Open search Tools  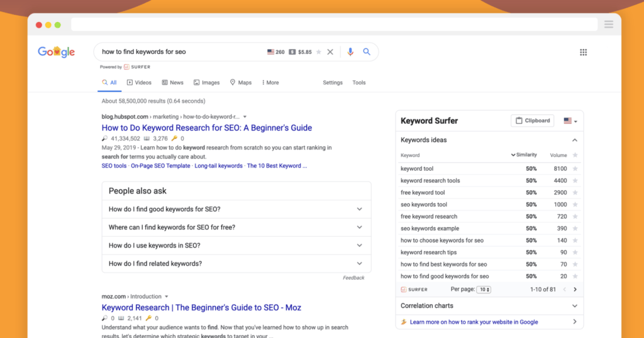click(359, 82)
